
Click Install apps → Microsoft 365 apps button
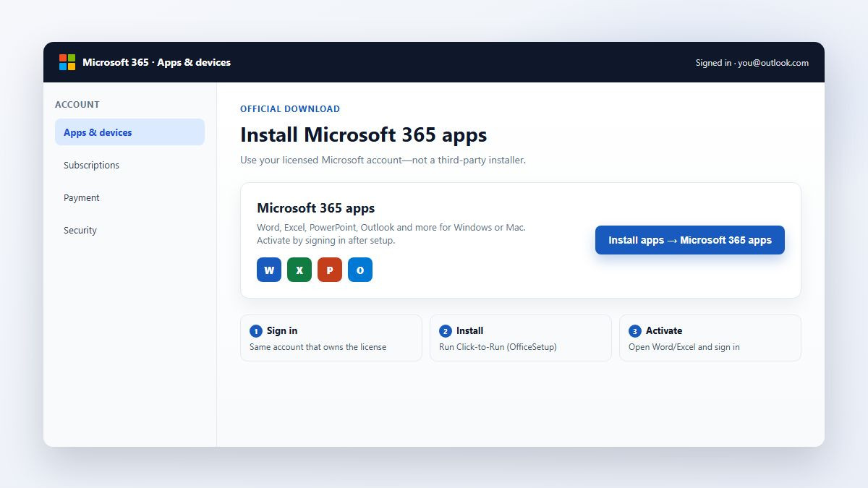690,240
